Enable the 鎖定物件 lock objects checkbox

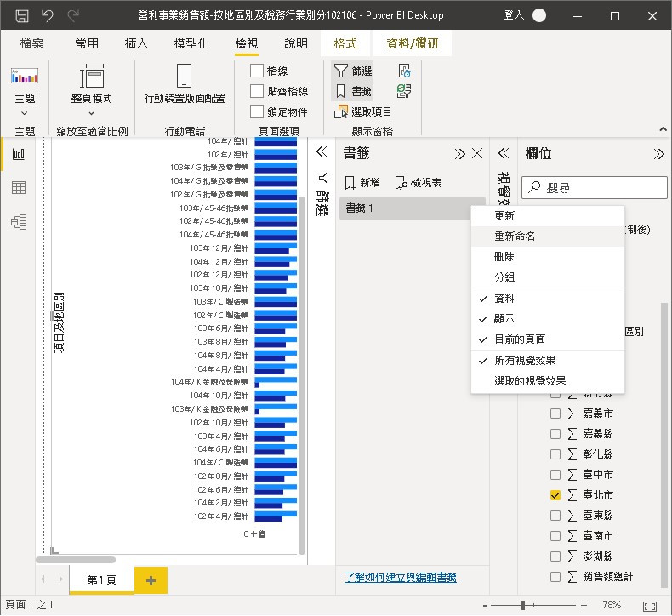(256, 111)
